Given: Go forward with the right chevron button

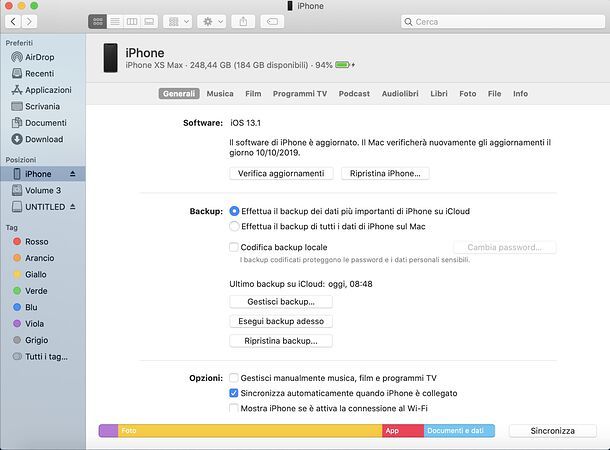Looking at the screenshot, I should (x=29, y=21).
